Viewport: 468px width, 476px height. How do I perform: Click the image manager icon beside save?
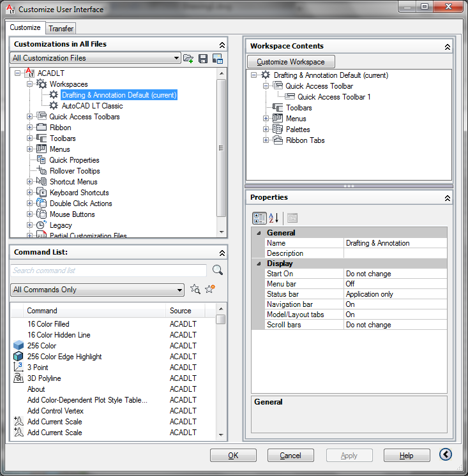218,58
